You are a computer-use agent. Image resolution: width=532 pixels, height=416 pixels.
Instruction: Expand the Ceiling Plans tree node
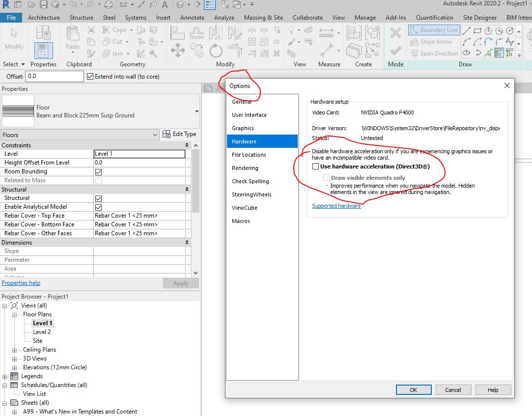(14, 350)
